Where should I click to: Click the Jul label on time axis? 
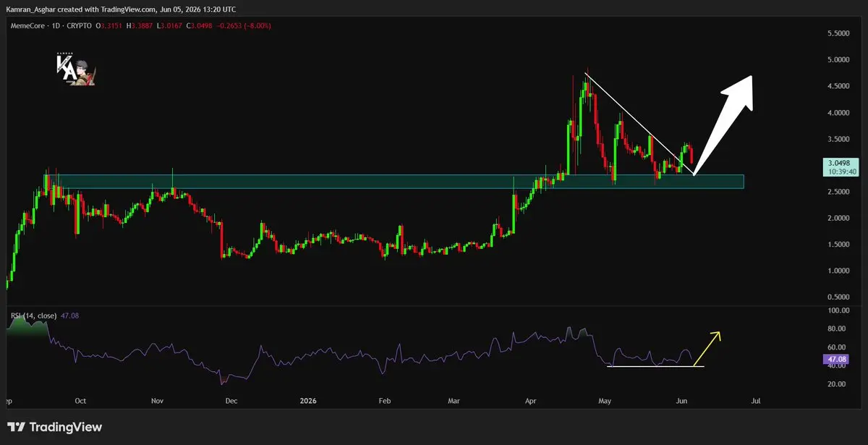click(757, 401)
